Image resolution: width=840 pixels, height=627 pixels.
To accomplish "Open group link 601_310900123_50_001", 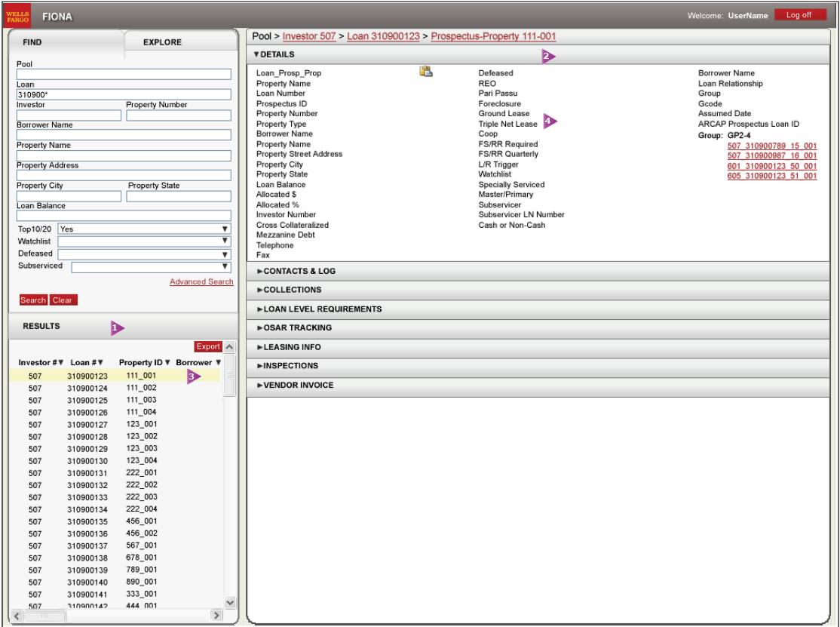I will coord(772,166).
